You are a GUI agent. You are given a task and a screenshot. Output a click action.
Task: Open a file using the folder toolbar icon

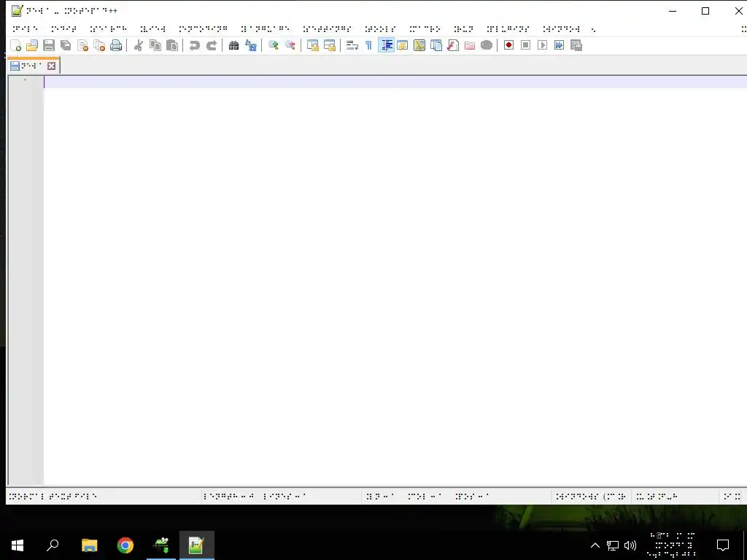(x=32, y=45)
